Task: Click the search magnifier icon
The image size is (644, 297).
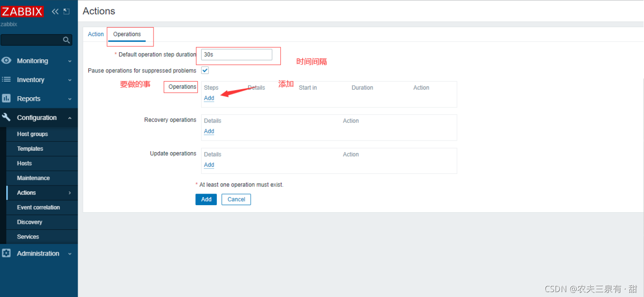Action: point(66,40)
